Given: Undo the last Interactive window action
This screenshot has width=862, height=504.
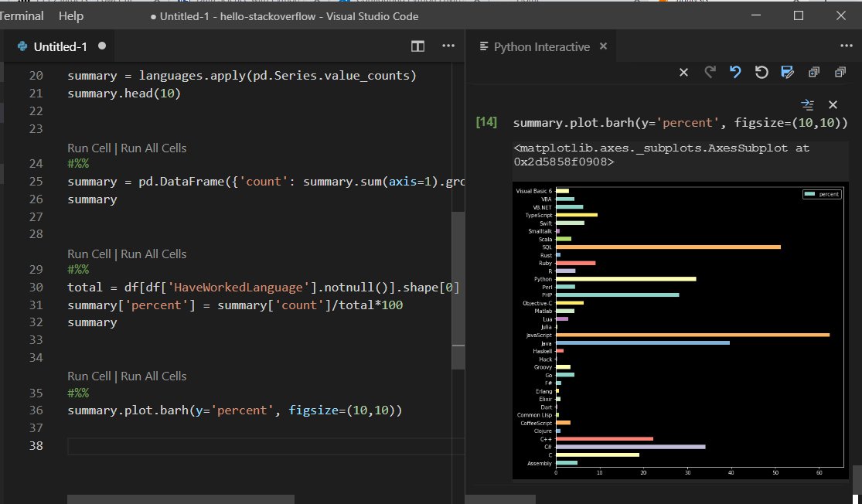Looking at the screenshot, I should (735, 72).
